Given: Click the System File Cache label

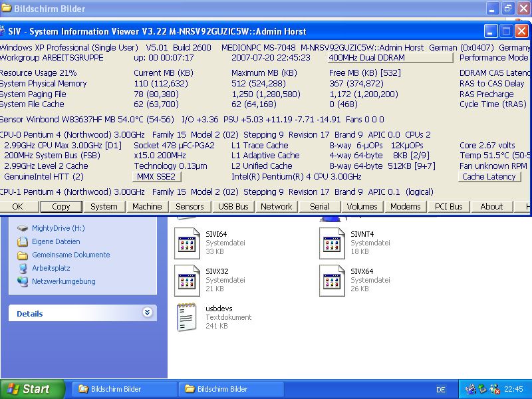Looking at the screenshot, I should (32, 104).
